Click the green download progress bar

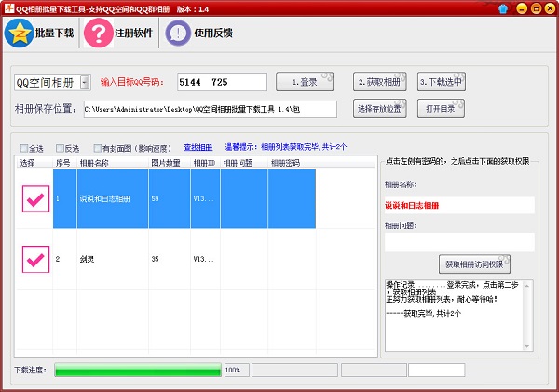tap(138, 370)
